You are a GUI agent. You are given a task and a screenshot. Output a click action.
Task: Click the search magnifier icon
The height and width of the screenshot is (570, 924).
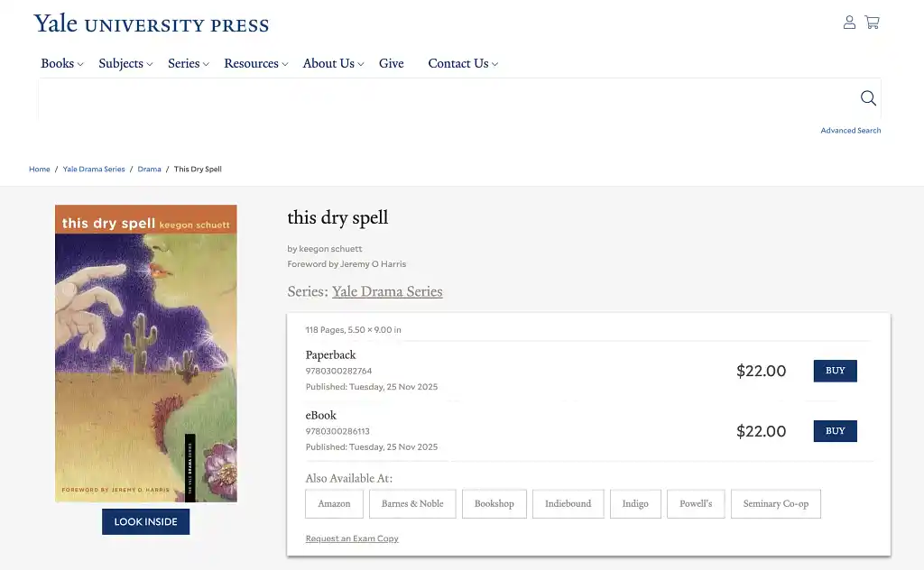click(868, 98)
